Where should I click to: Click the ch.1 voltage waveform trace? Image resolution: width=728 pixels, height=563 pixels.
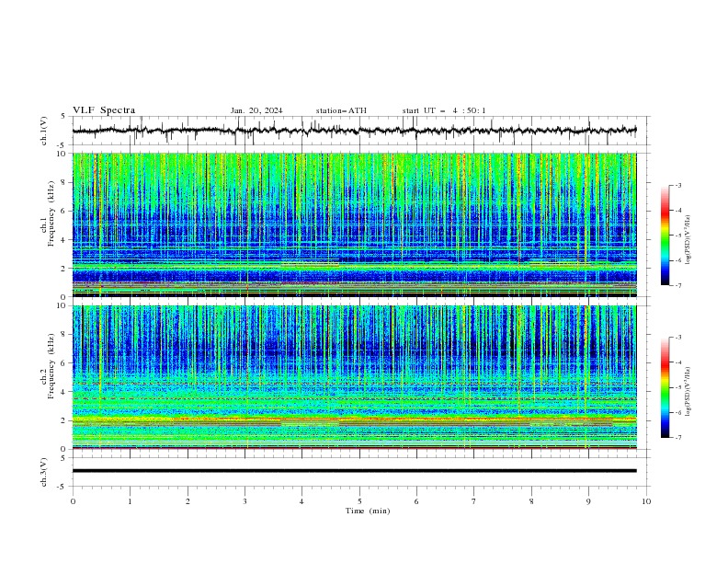(354, 131)
